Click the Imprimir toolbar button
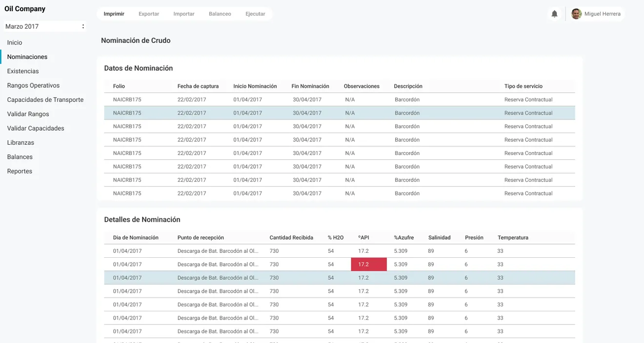 tap(114, 14)
